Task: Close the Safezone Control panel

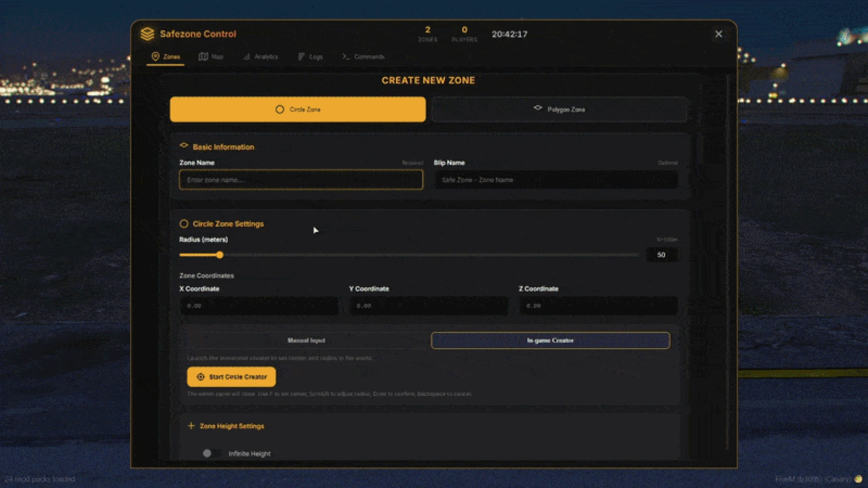Action: [718, 34]
